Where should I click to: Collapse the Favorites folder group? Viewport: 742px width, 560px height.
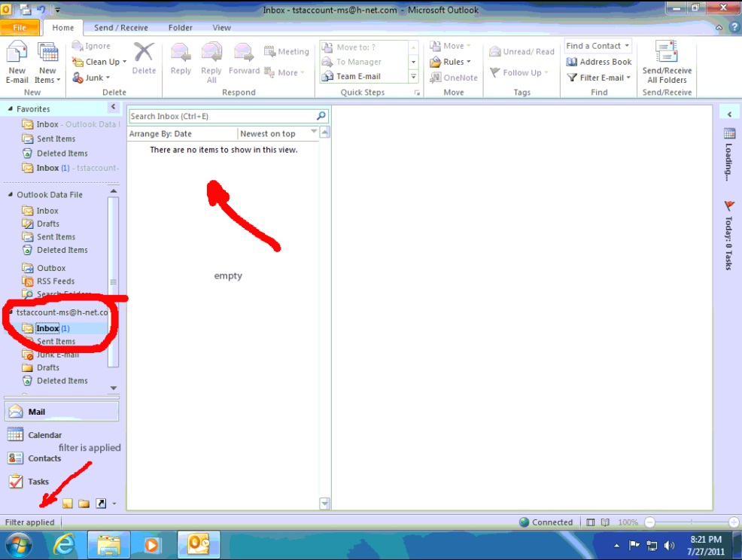point(11,109)
